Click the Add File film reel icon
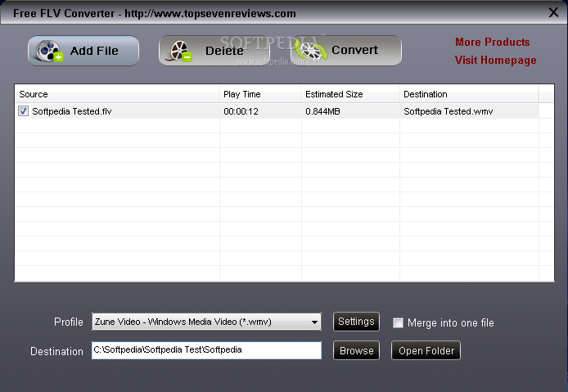This screenshot has height=392, width=568. (x=49, y=51)
